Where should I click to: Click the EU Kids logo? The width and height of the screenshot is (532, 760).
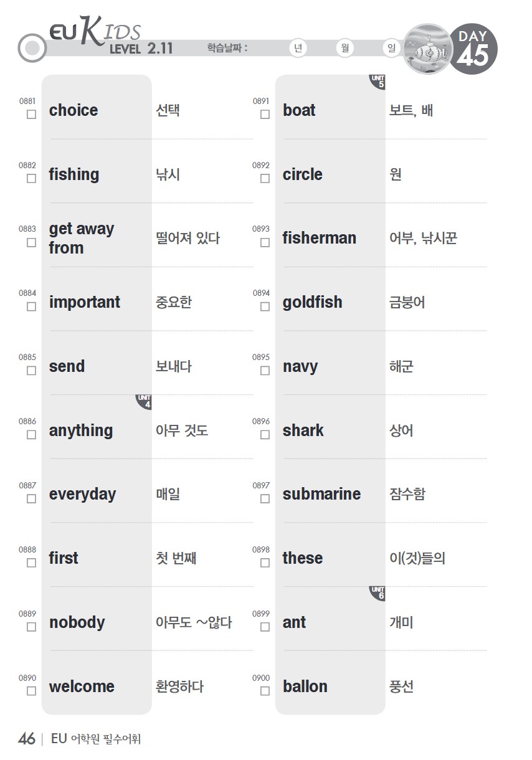95,32
